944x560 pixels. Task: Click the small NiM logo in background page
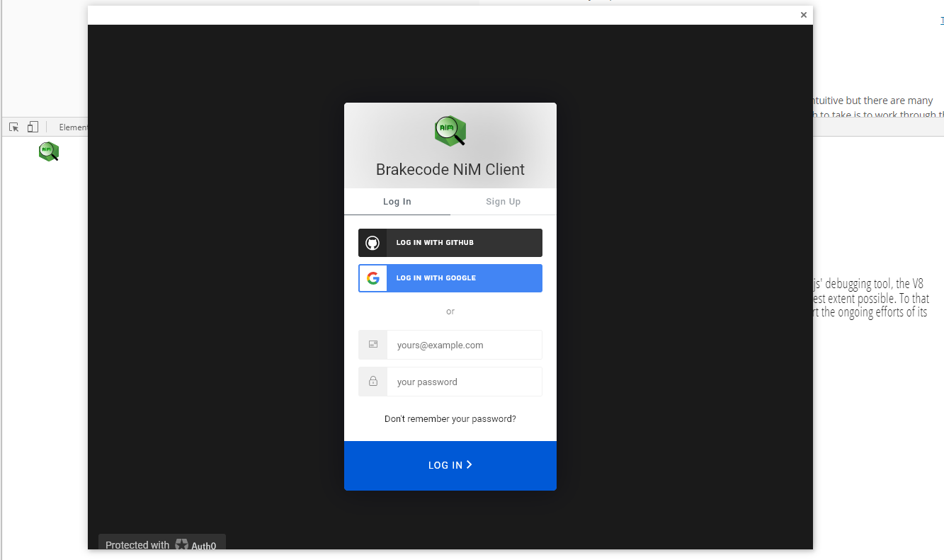(49, 151)
